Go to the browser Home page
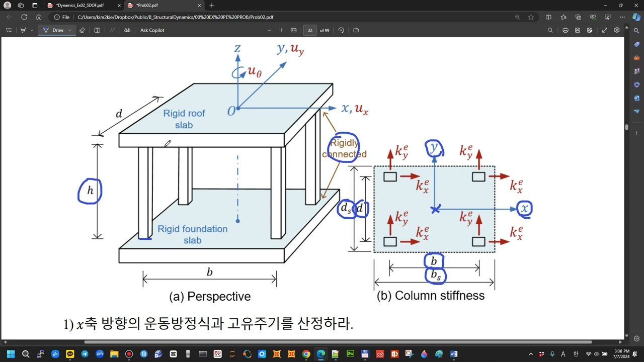Image resolution: width=644 pixels, height=362 pixels. (x=39, y=17)
